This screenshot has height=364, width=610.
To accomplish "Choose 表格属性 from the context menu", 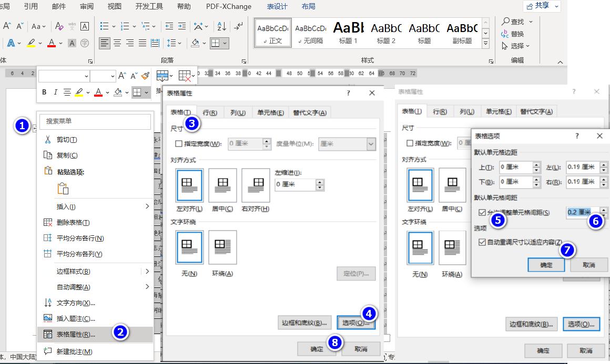I will coord(76,334).
